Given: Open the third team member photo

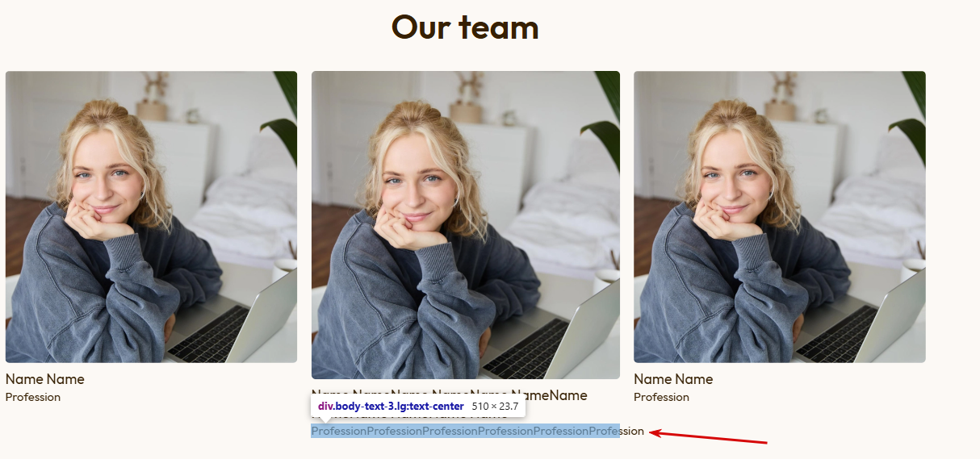Looking at the screenshot, I should [x=780, y=217].
